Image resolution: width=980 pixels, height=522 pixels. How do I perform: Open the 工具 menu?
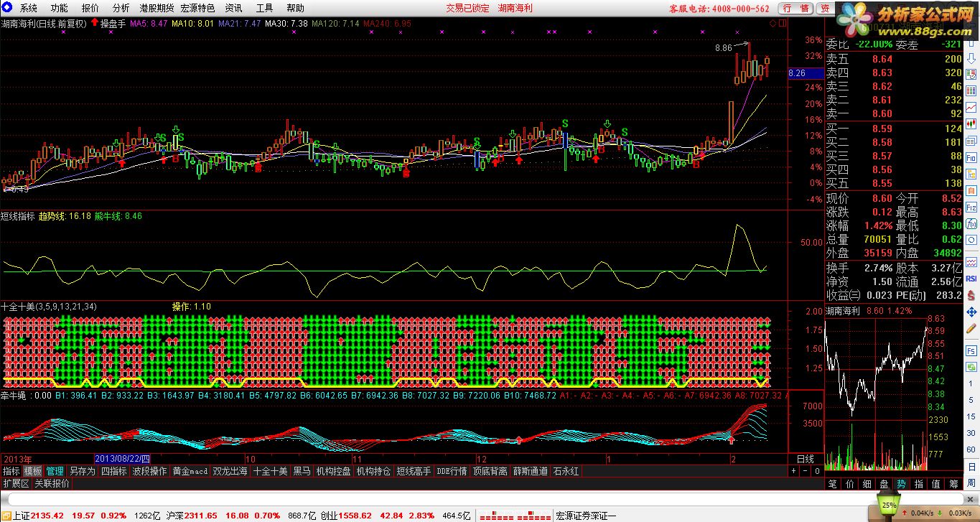pyautogui.click(x=265, y=8)
